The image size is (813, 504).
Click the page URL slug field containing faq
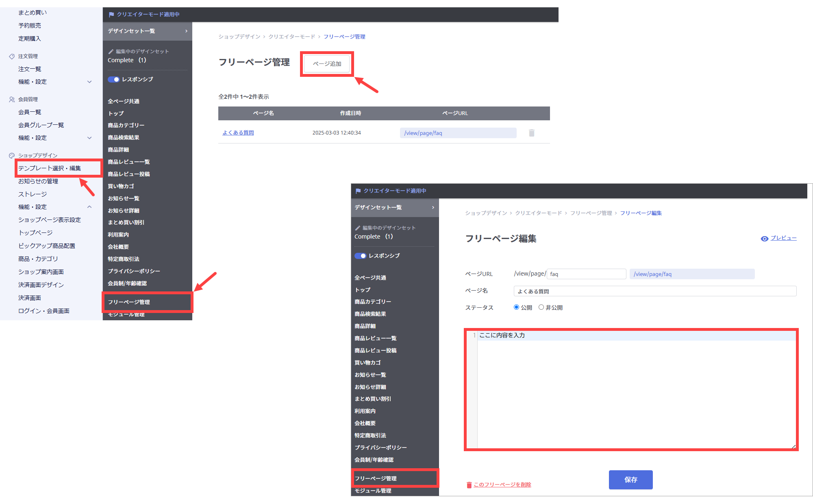(586, 274)
